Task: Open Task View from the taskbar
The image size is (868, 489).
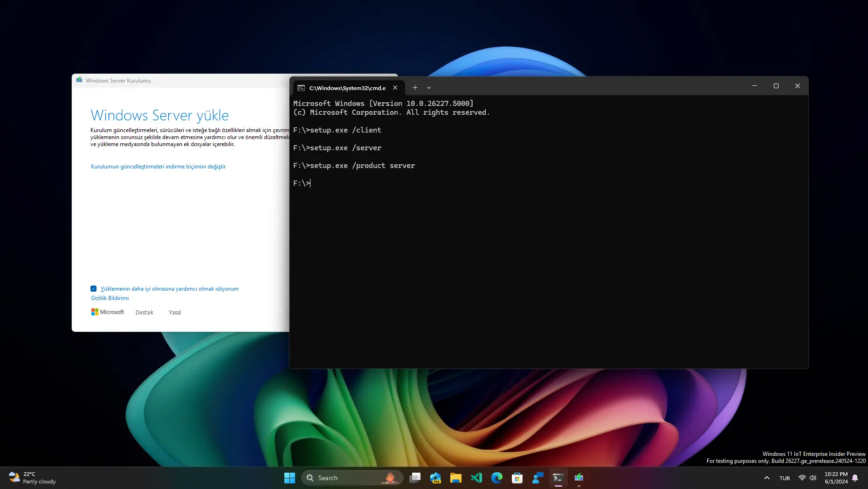Action: coord(415,478)
